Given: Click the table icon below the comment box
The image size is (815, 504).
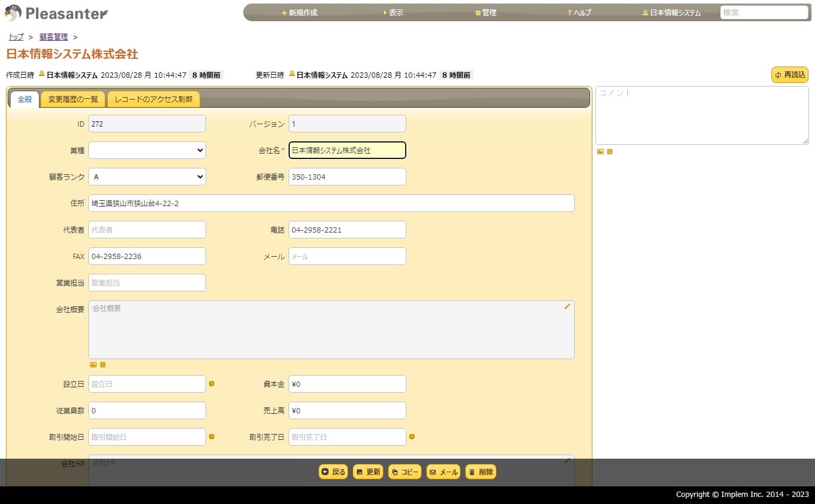Looking at the screenshot, I should tap(609, 152).
